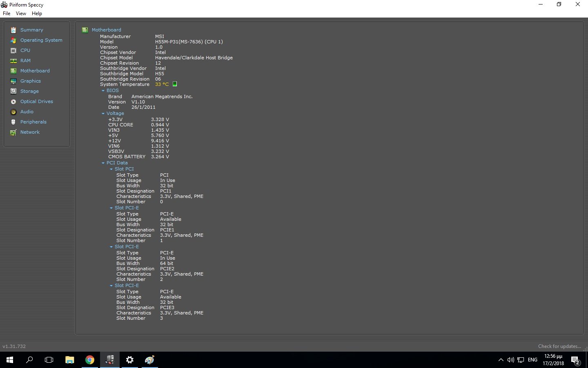The image size is (588, 368).
Task: Click the BIOS date 26/1/2011
Action: (143, 107)
